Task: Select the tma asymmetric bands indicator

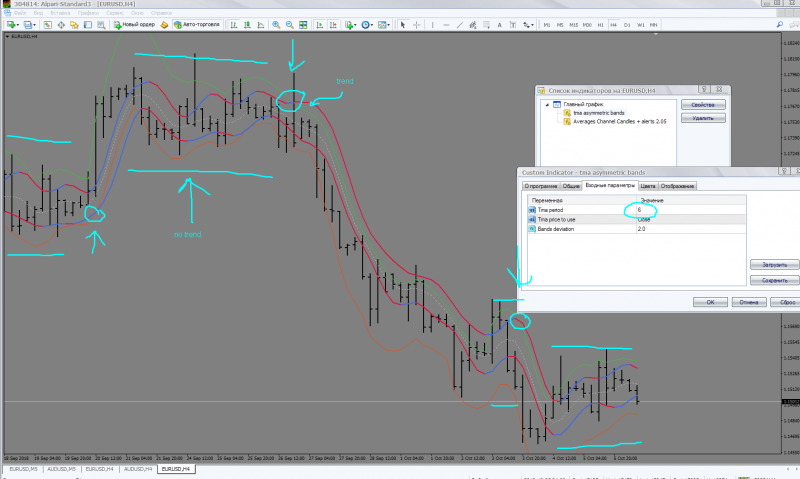Action: click(x=598, y=113)
